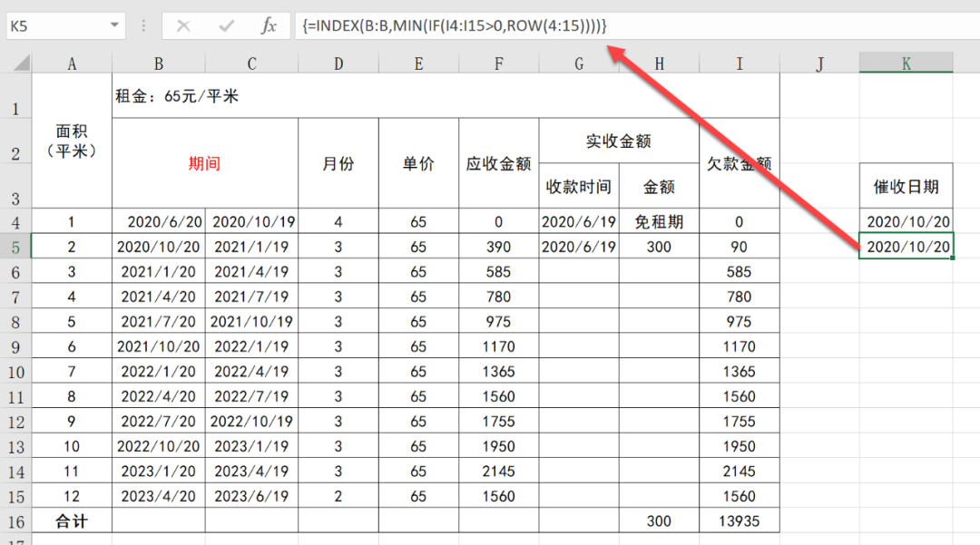Click cell B4 with date 2020/6/20
This screenshot has height=545, width=980.
[159, 221]
